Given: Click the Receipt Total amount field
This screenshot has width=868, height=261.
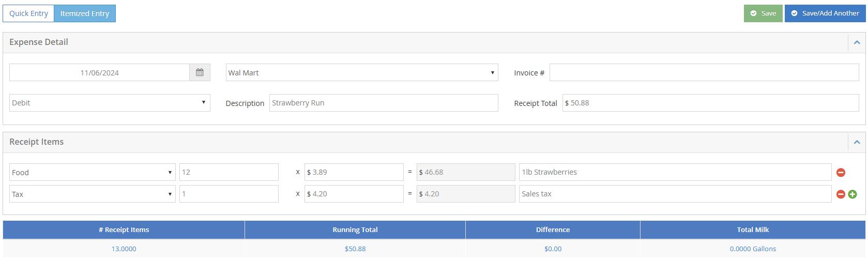Looking at the screenshot, I should pos(711,103).
